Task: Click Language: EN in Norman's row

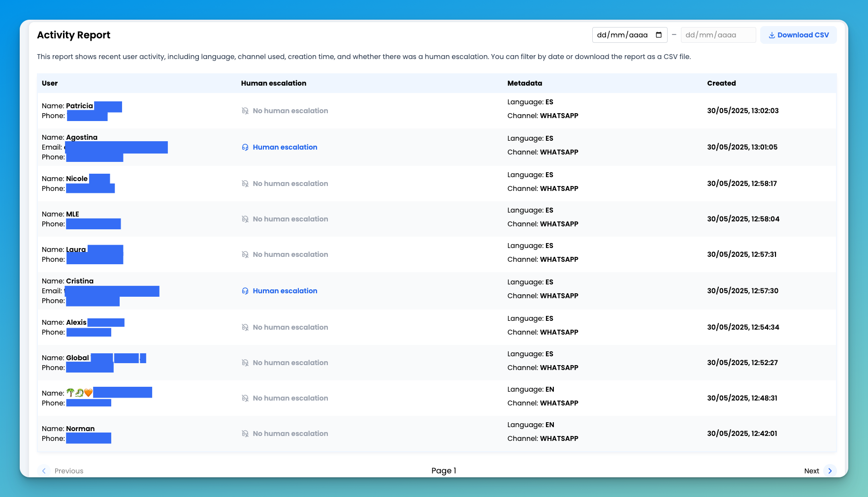Action: point(531,425)
